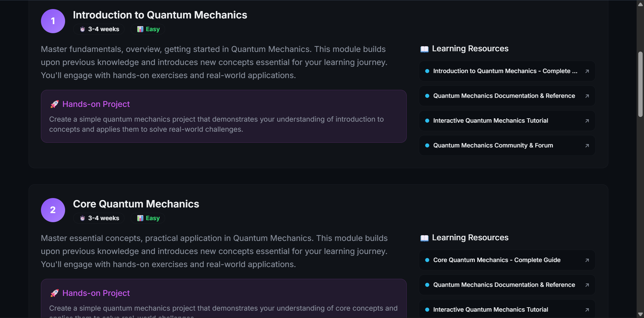This screenshot has width=644, height=318.
Task: Select the 3-4 weeks duration badge in module 2
Action: point(99,218)
